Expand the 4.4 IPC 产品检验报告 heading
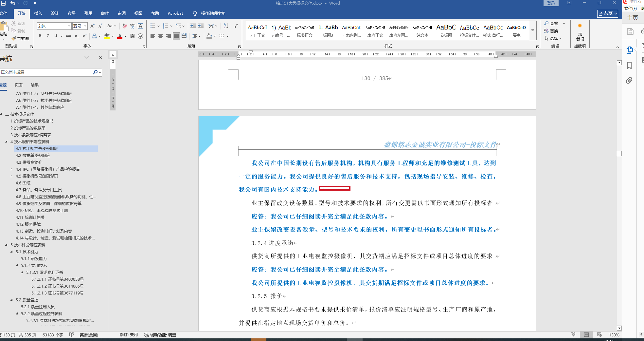This screenshot has height=341, width=644. 11,169
